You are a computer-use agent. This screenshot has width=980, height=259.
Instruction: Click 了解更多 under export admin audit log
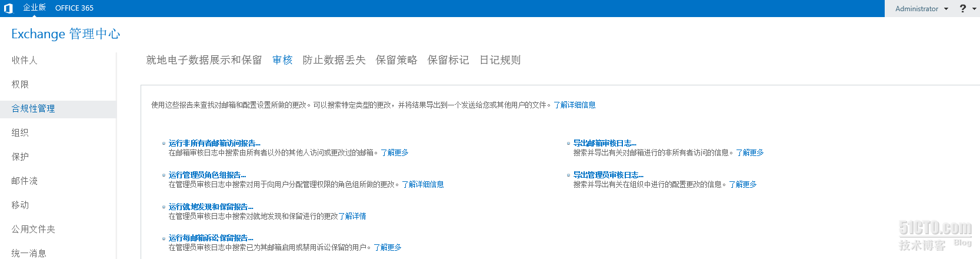point(743,184)
